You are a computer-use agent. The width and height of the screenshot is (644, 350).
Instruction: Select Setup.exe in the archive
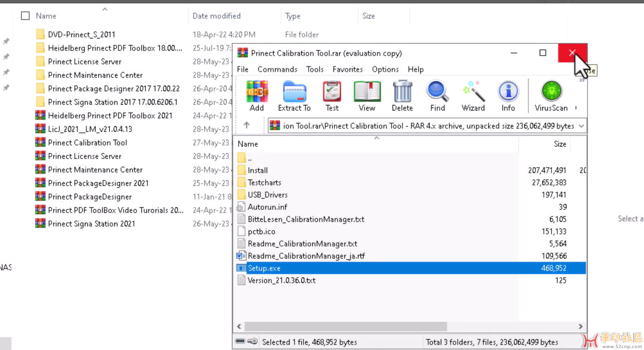coord(410,268)
